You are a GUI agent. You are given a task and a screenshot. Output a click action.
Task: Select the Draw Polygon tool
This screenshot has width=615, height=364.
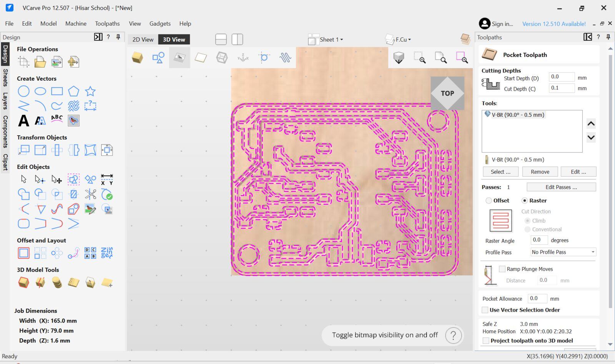pyautogui.click(x=73, y=91)
